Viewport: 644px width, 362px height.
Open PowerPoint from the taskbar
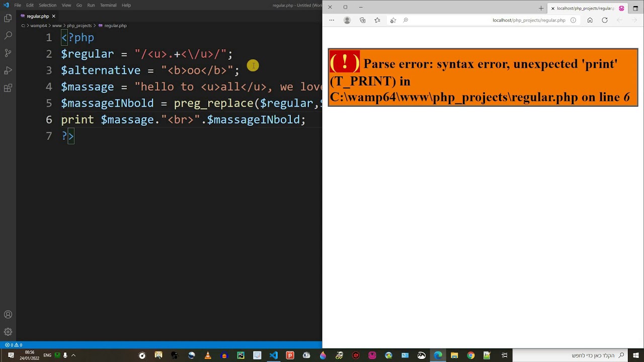click(x=290, y=355)
